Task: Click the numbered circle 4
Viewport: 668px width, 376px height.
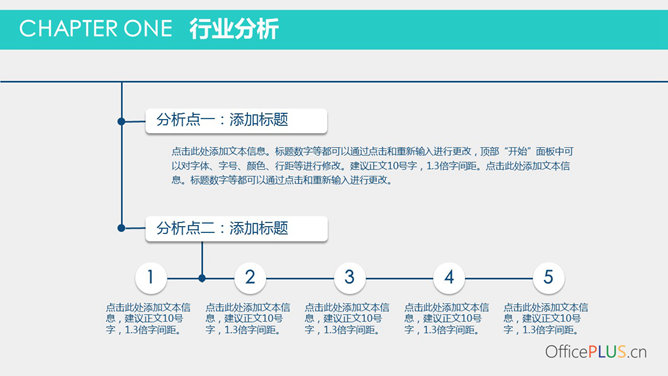Action: [449, 278]
